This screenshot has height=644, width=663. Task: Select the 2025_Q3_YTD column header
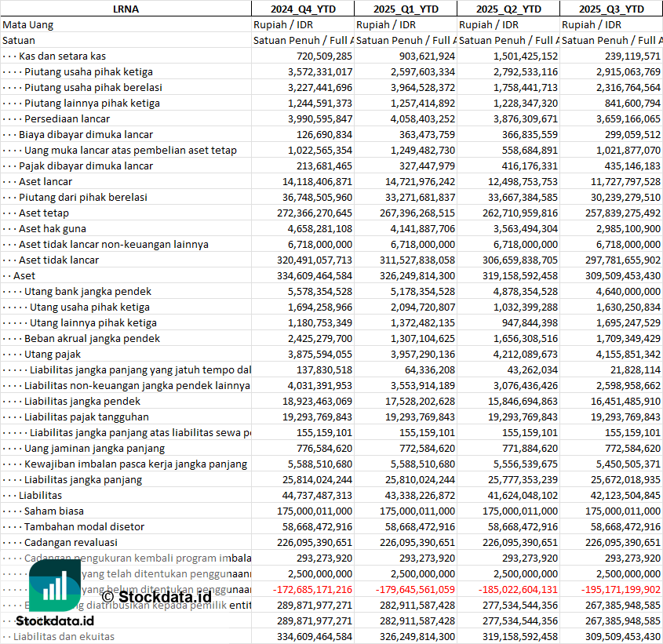pos(611,9)
